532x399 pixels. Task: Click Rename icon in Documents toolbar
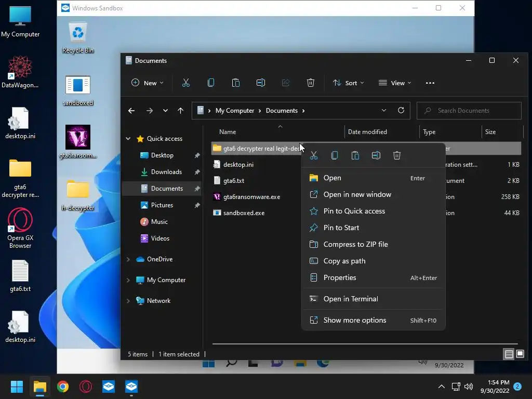261,83
